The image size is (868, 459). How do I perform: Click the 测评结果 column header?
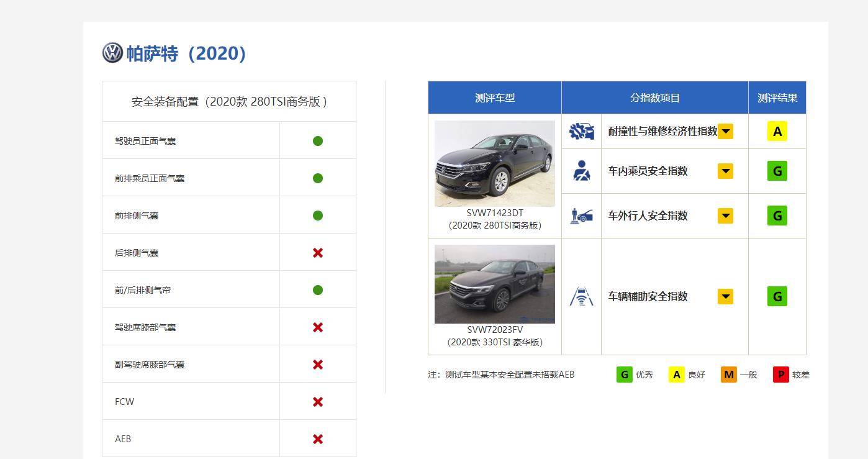click(x=777, y=98)
